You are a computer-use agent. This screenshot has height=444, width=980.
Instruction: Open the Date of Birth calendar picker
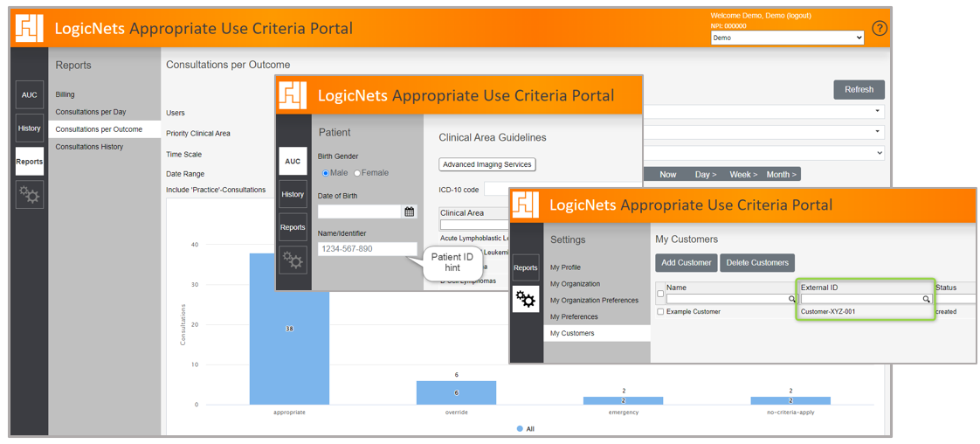tap(410, 212)
